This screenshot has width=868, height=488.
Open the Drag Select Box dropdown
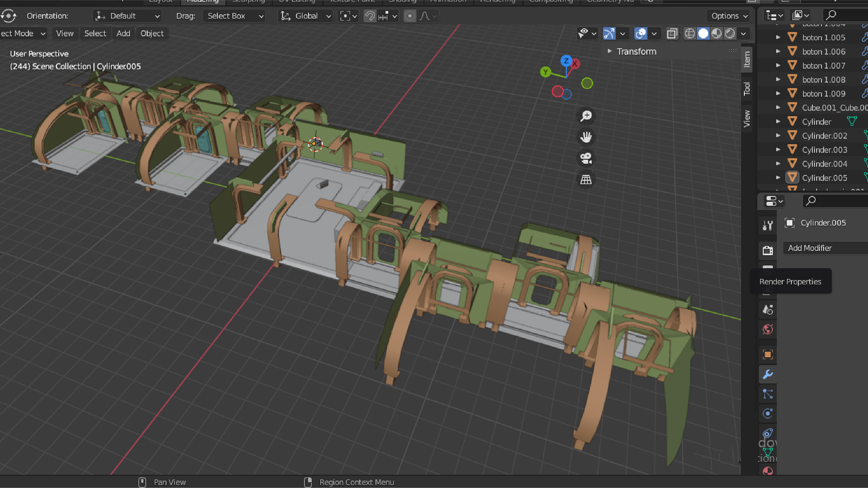point(234,16)
